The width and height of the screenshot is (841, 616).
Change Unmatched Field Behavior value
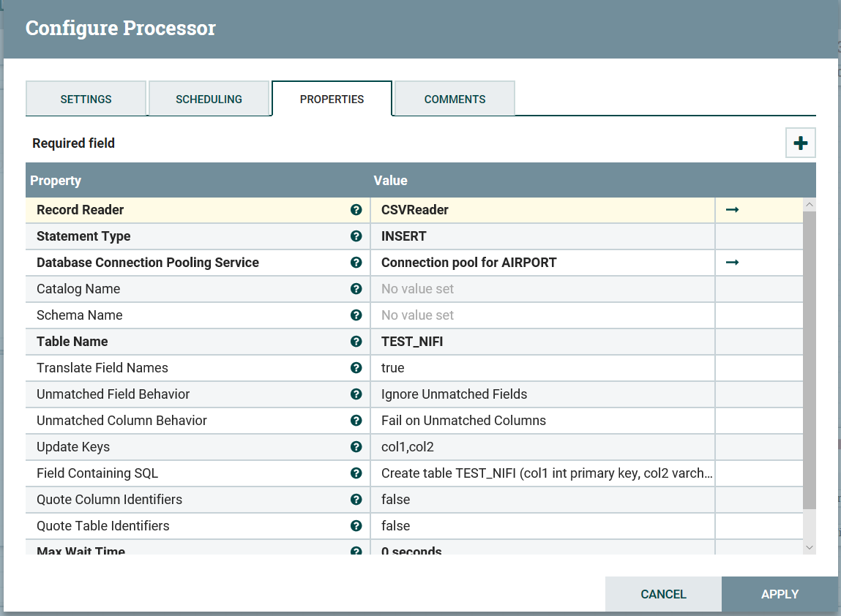(542, 394)
